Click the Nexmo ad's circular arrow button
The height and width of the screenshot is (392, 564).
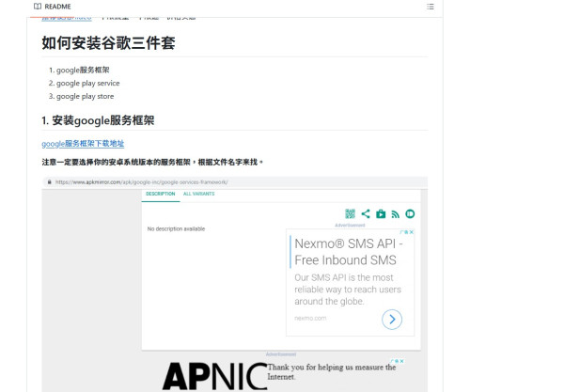point(392,320)
